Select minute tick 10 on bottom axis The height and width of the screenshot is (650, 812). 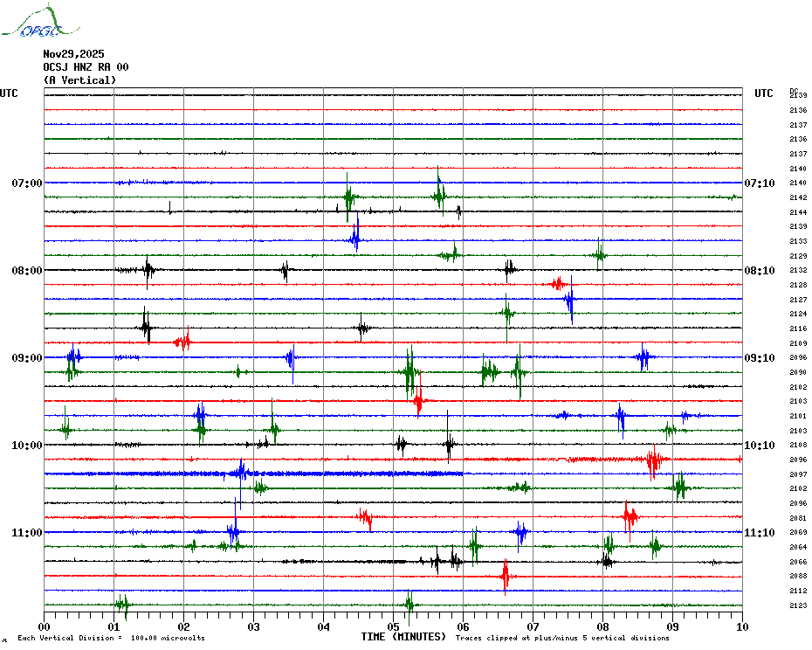pyautogui.click(x=741, y=627)
